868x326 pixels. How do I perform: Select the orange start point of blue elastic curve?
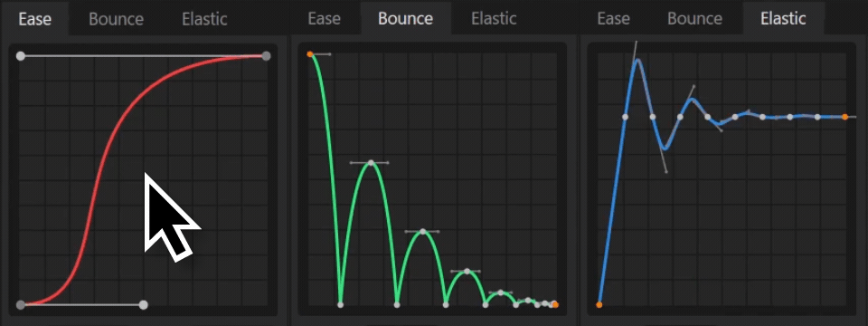[x=599, y=304]
